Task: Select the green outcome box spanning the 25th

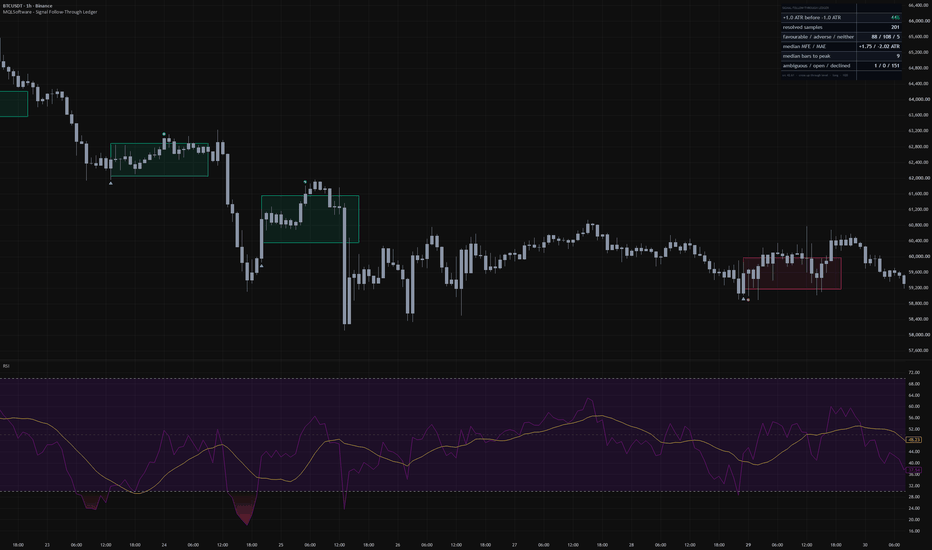Action: [x=310, y=219]
